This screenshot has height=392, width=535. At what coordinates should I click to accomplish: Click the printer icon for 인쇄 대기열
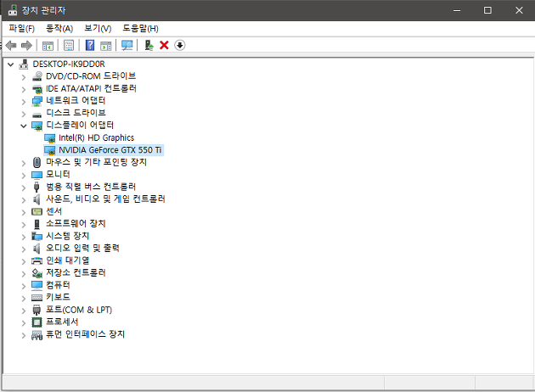37,260
